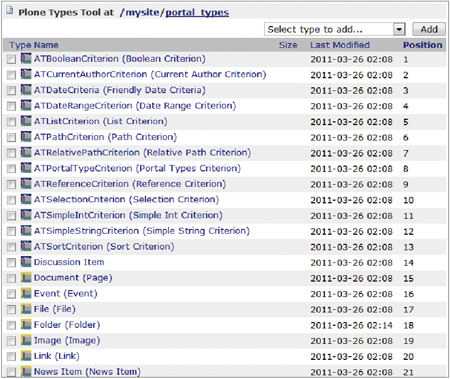450x379 pixels.
Task: Sort by the Size column header
Action: click(x=288, y=45)
